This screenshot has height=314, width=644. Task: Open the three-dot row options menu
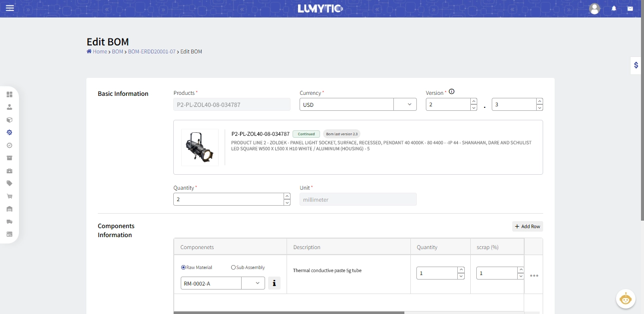[x=534, y=276]
